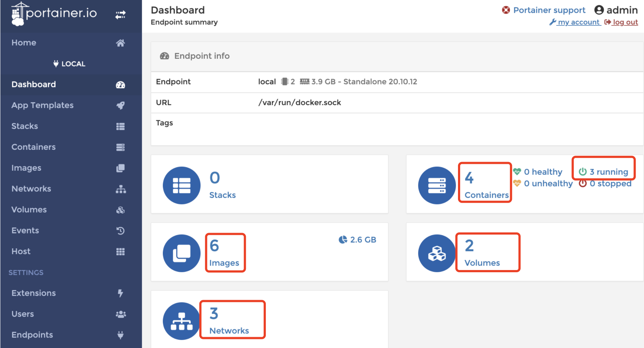Image resolution: width=644 pixels, height=348 pixels.
Task: Open the 3 Networks dashboard tile
Action: [x=269, y=320]
